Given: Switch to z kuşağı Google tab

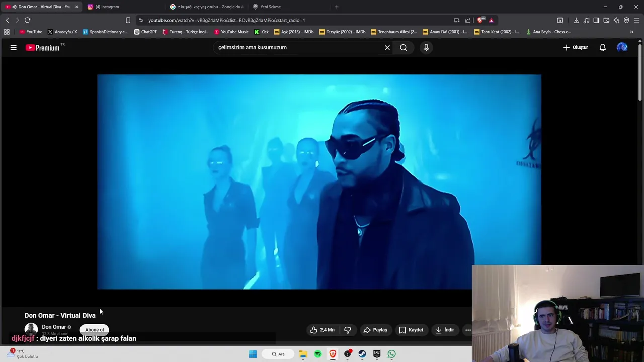Looking at the screenshot, I should 206,7.
